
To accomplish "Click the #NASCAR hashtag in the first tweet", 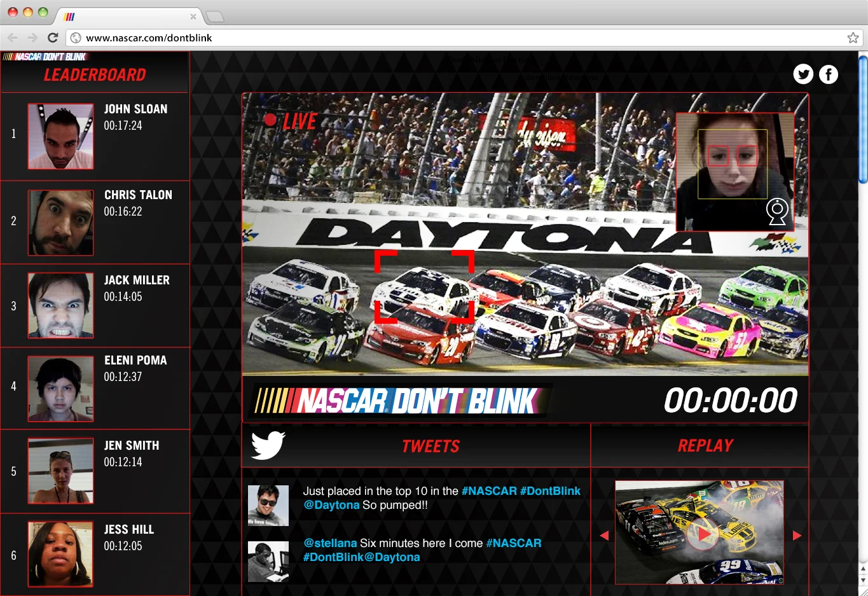I will [x=489, y=491].
